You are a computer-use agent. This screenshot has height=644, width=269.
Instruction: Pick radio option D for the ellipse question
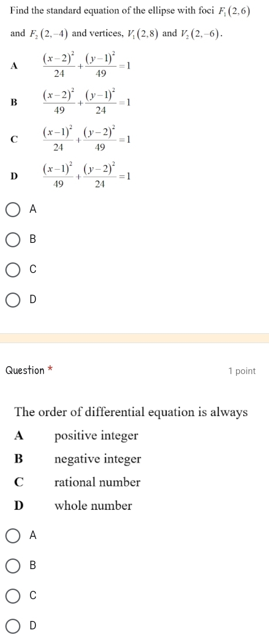(x=13, y=300)
